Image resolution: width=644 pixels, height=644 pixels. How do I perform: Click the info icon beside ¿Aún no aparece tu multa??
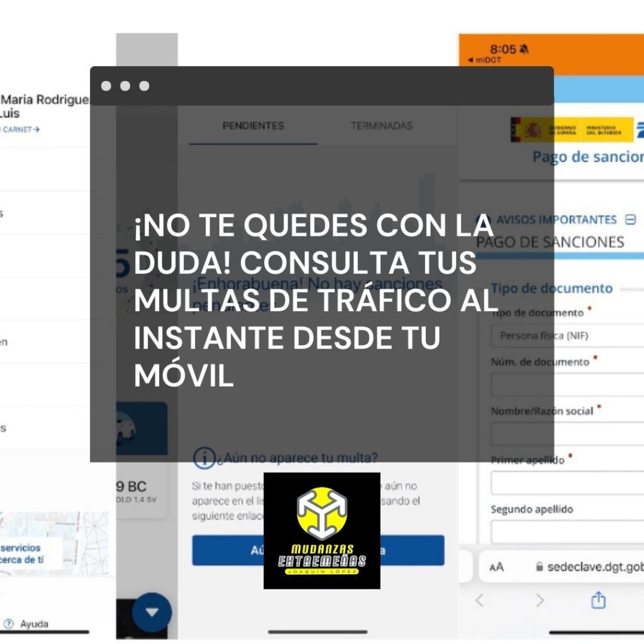coord(204,458)
